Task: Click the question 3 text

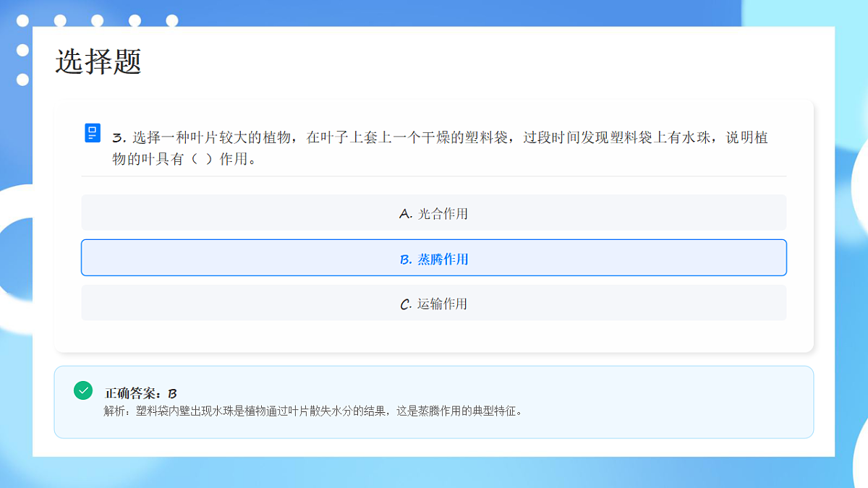Action: (440, 148)
